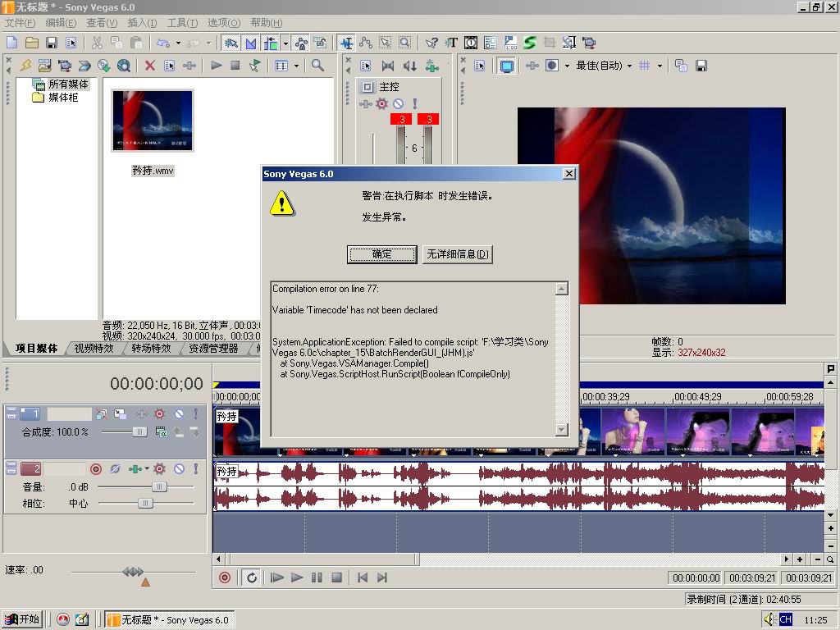Mute video track 1
Viewport: 840px width, 630px height.
pos(179,413)
